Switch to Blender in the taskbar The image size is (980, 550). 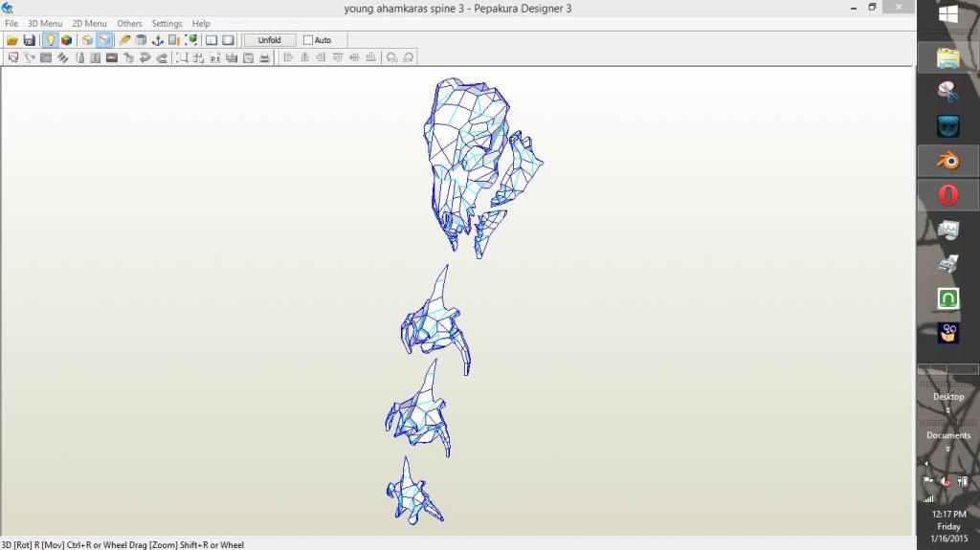(x=948, y=162)
